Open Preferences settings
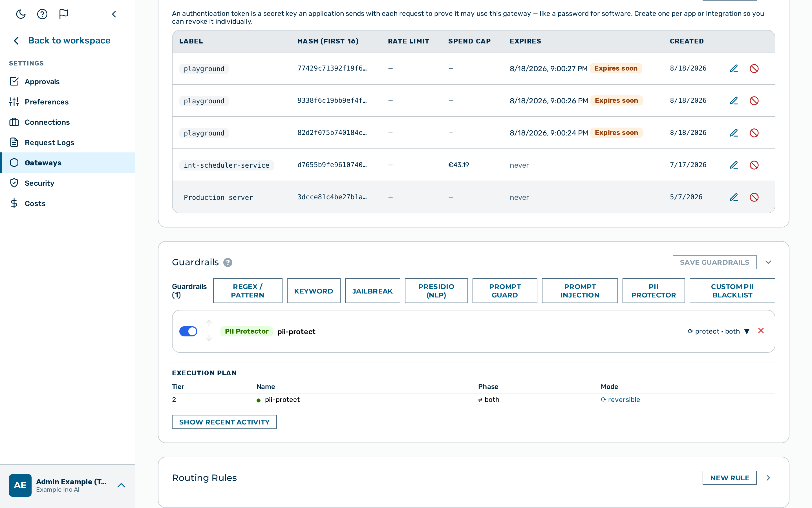Viewport: 812px width, 508px height. coord(67,102)
